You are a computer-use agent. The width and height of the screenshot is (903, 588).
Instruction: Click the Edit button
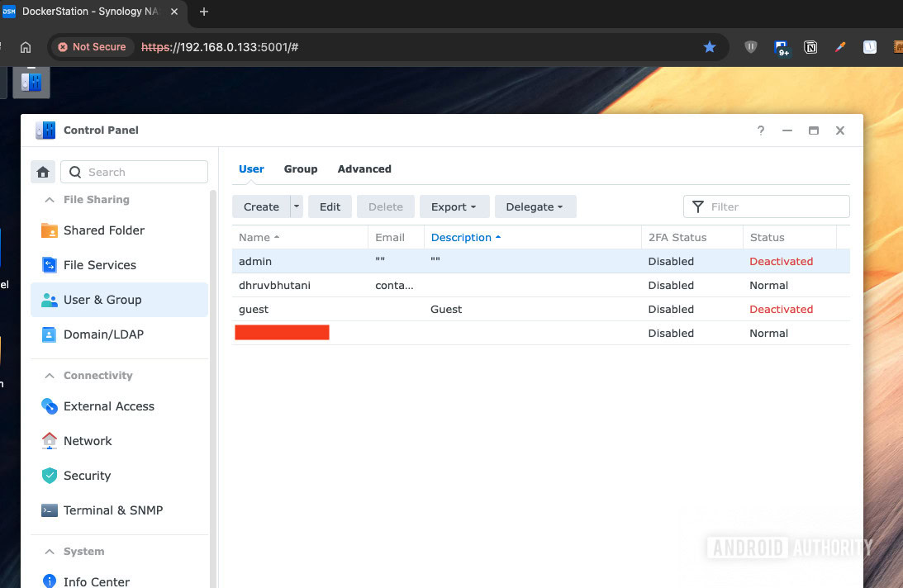tap(330, 206)
